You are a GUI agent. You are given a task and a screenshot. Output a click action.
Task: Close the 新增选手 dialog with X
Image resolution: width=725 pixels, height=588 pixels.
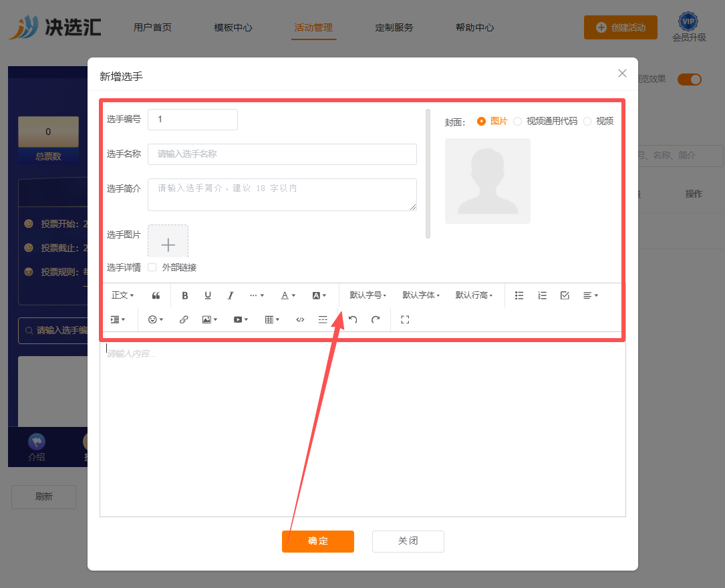(622, 73)
